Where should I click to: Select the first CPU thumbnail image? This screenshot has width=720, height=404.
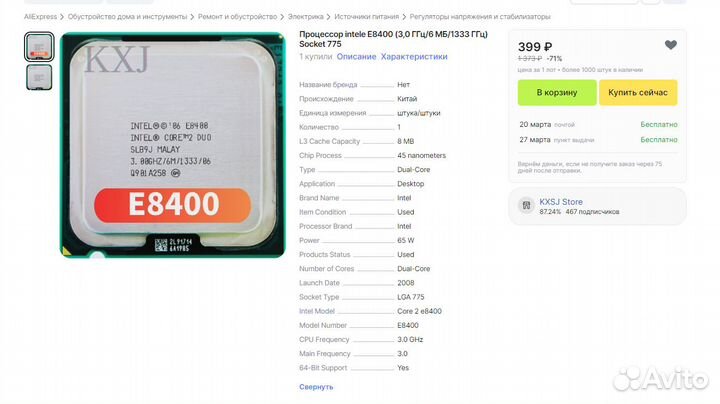(x=39, y=47)
